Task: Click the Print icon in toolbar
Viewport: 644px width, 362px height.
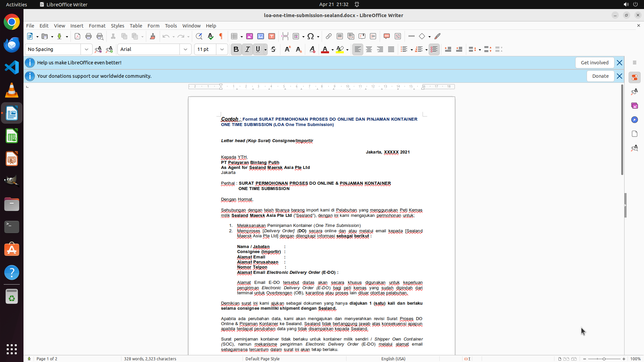Action: tap(89, 36)
